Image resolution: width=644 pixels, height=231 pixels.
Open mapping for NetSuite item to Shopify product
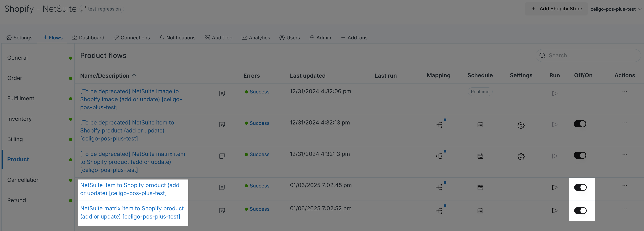coord(439,187)
